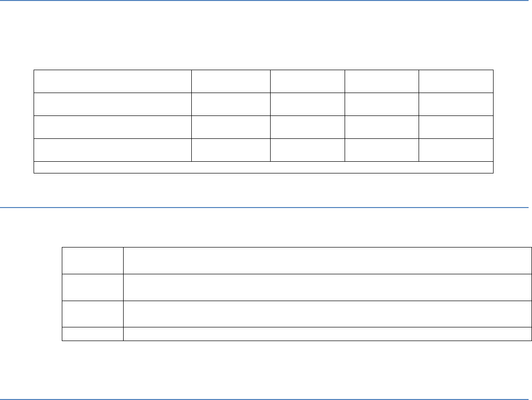
Task: Select fourth-row, fourth-column cell in upper table
Action: pyautogui.click(x=382, y=150)
